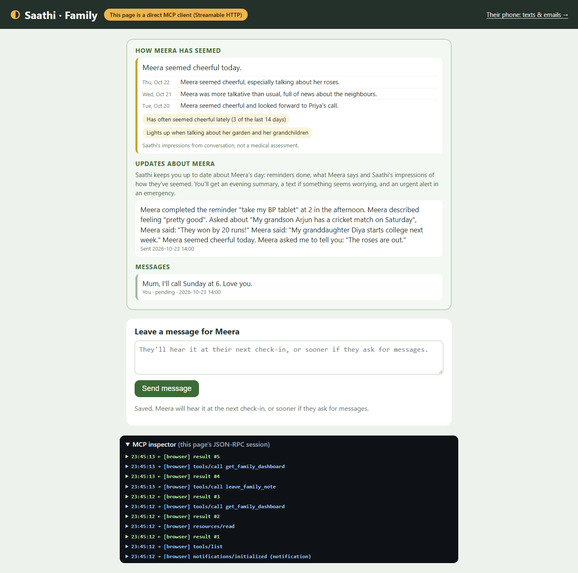Open 'Their phone: texts & emails' link

click(527, 15)
